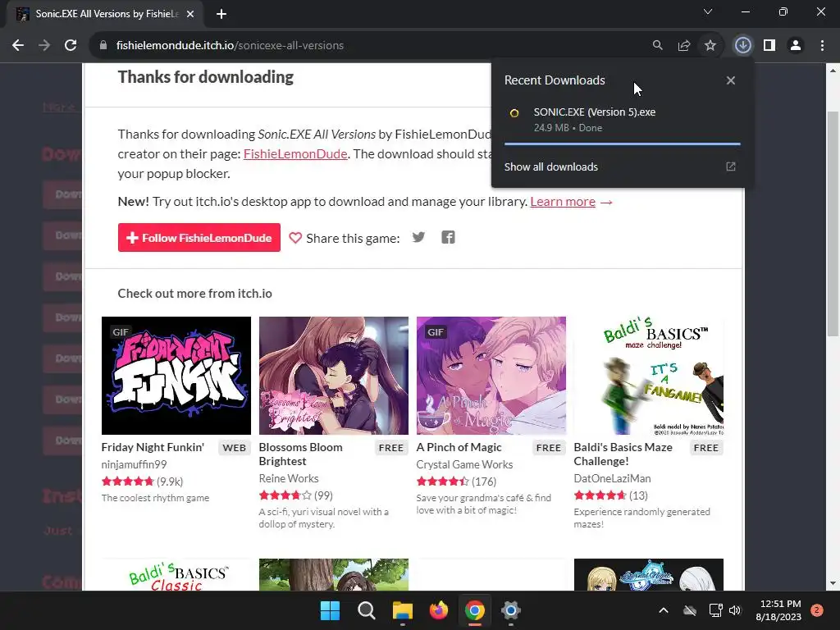Open Settings from the taskbar
Viewport: 840px width, 630px height.
tap(511, 610)
